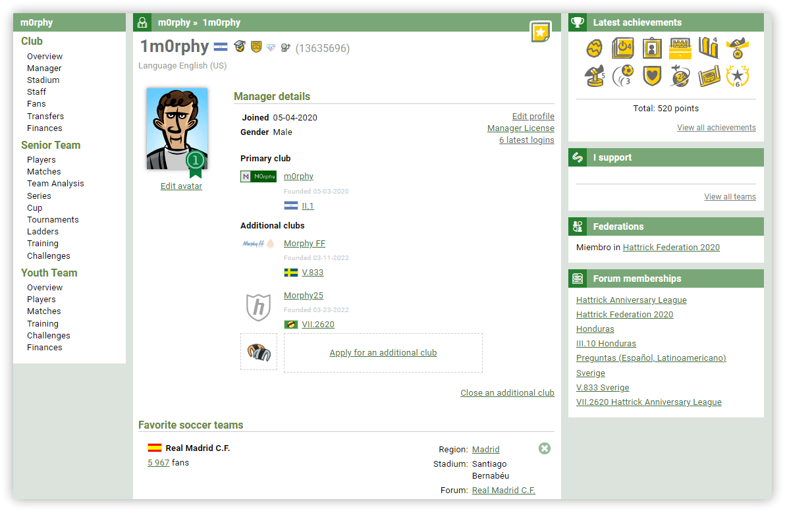Open Preguntas (Español, Latinoamericano) forum
The height and width of the screenshot is (532, 785).
(x=651, y=358)
